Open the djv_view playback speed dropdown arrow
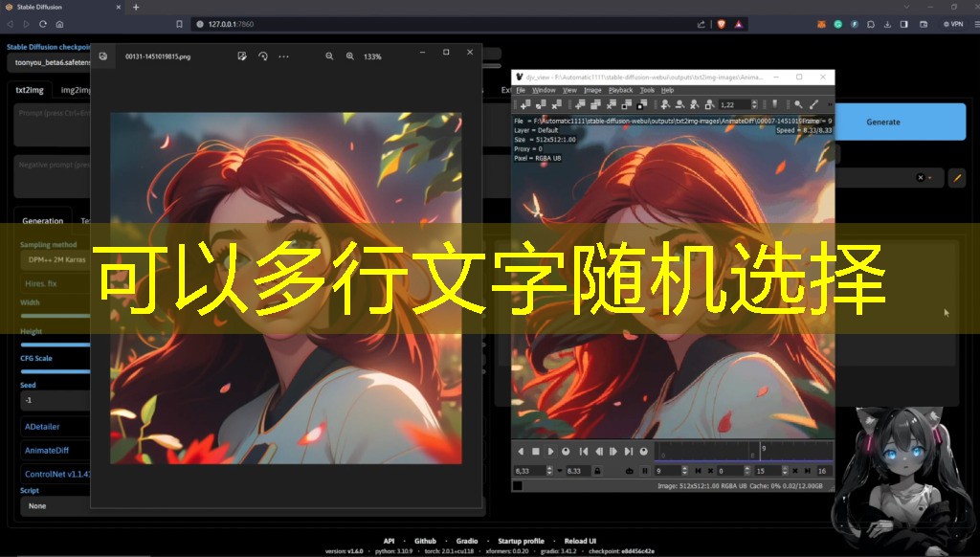 [559, 471]
